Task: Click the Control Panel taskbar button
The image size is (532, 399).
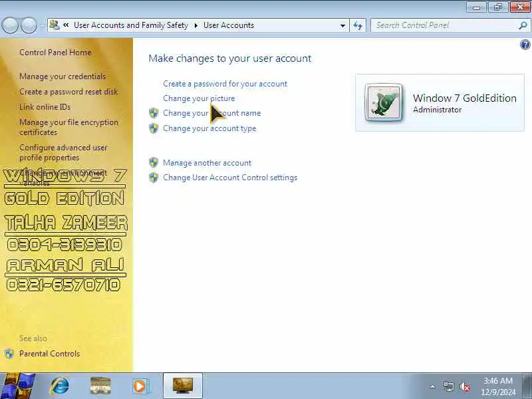Action: point(182,386)
